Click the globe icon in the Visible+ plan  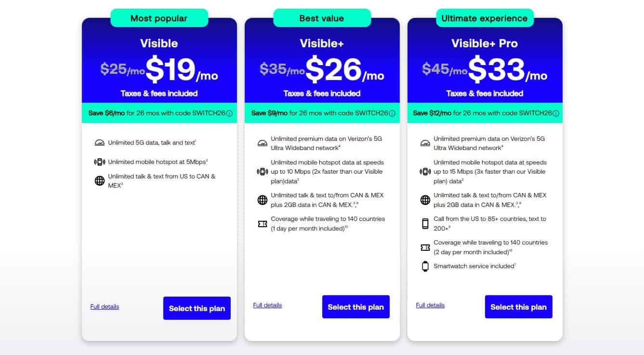coord(263,200)
